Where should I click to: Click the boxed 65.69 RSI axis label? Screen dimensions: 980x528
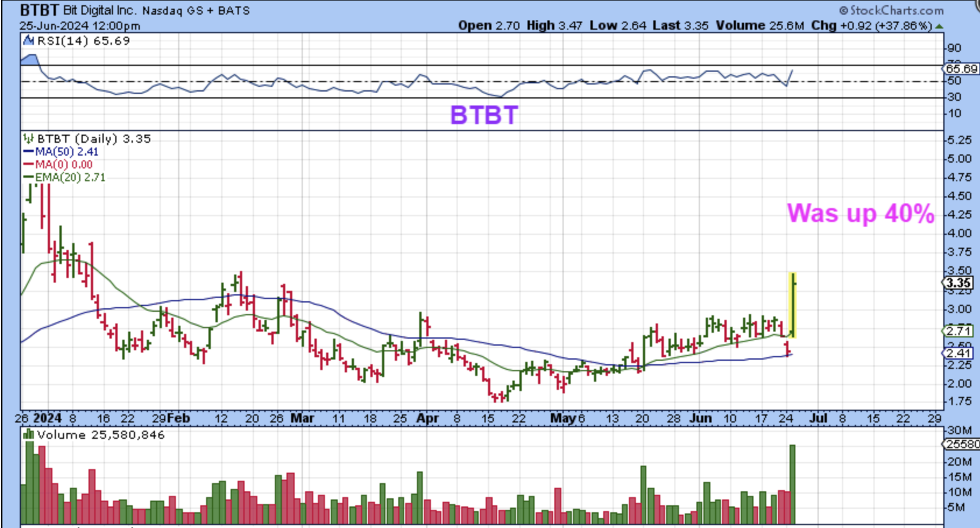961,69
